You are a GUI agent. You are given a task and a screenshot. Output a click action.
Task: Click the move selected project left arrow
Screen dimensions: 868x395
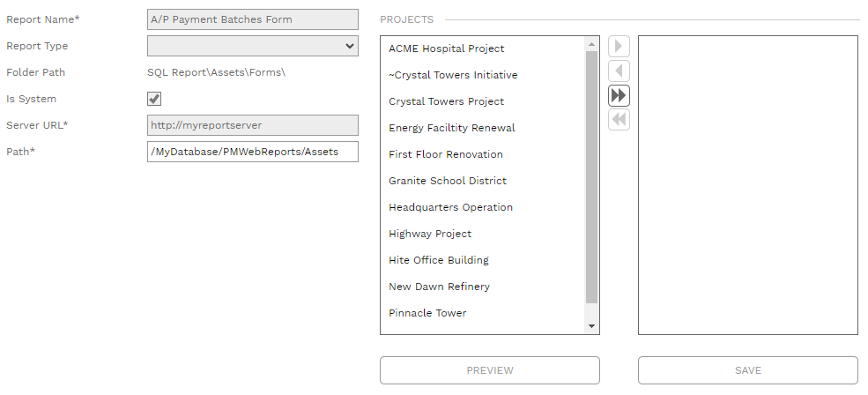click(x=619, y=71)
